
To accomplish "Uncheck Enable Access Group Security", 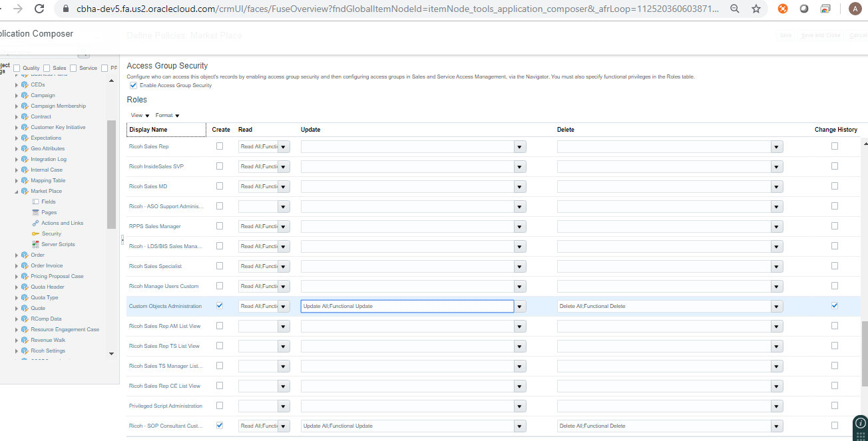I will pos(133,85).
